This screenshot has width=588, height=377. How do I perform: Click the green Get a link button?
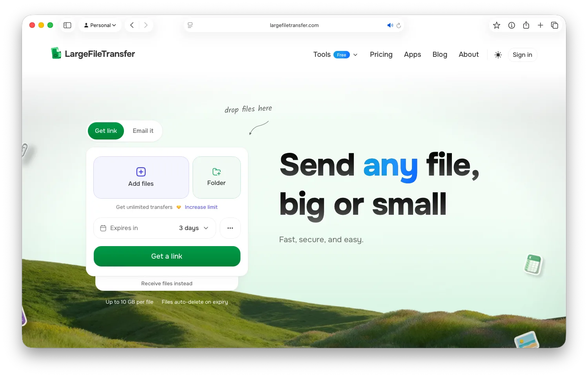167,256
